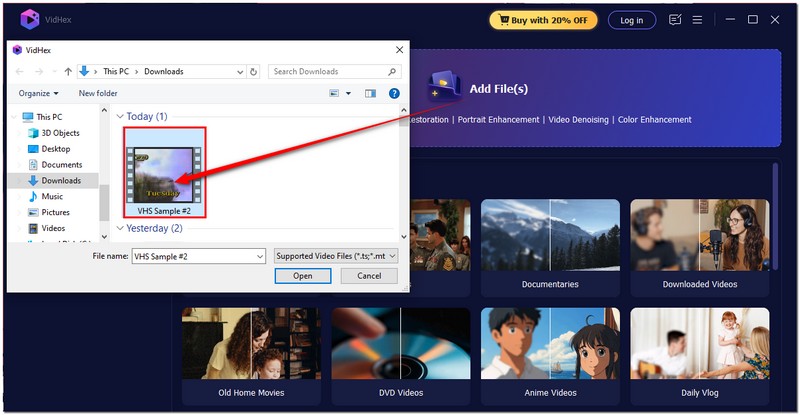Collapse the Today group
The height and width of the screenshot is (415, 800).
coord(119,117)
